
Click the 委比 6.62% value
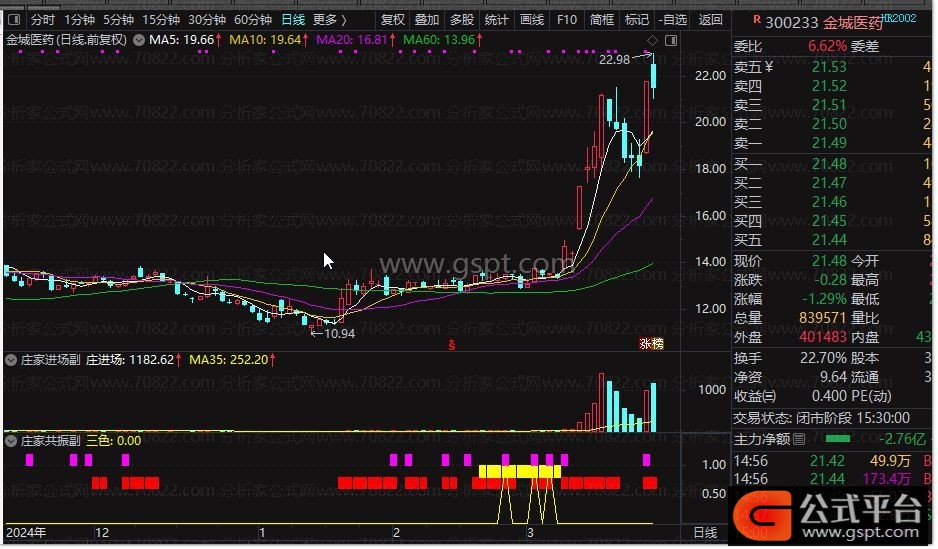click(827, 46)
